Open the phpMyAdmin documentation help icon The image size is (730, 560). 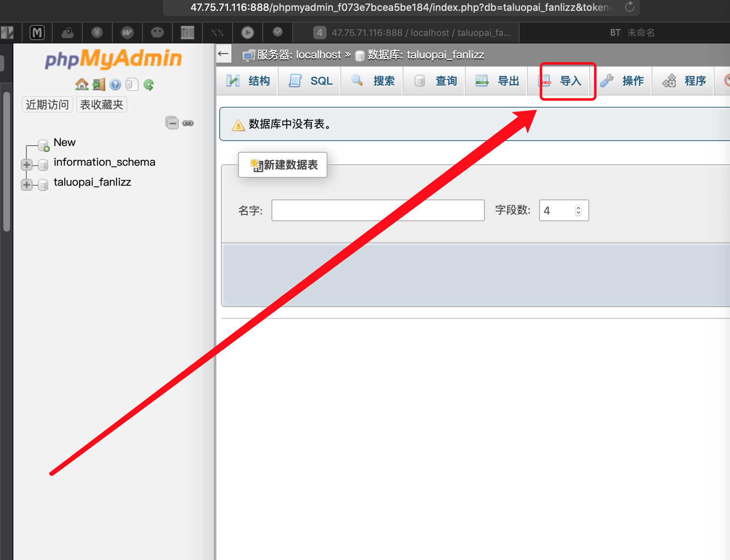(115, 85)
